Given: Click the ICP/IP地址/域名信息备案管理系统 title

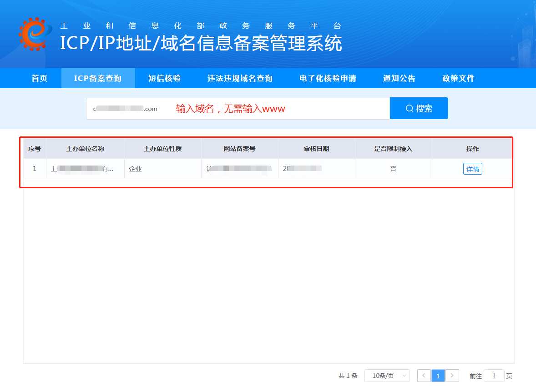Looking at the screenshot, I should (x=201, y=44).
